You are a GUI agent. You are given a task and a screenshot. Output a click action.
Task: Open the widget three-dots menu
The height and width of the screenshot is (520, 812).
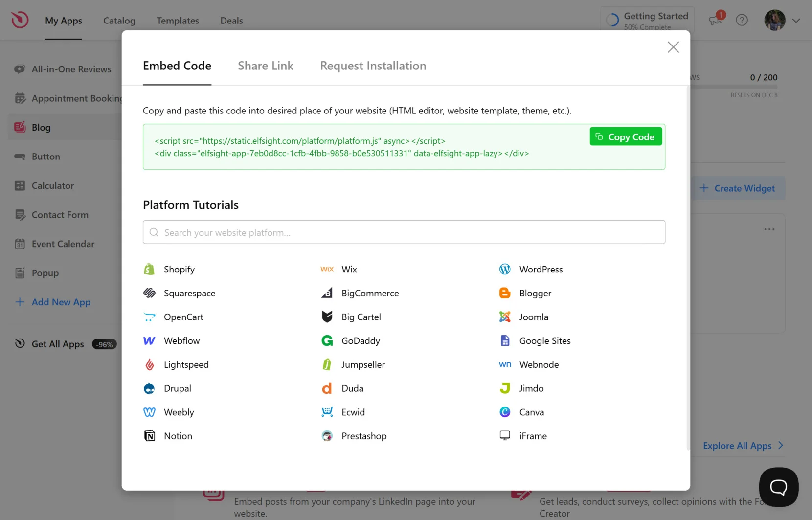click(x=769, y=229)
